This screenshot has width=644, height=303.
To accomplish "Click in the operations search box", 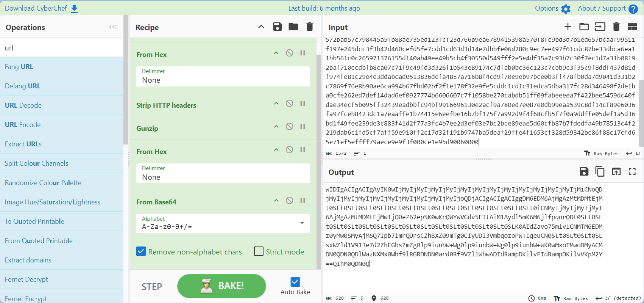I will [62, 48].
